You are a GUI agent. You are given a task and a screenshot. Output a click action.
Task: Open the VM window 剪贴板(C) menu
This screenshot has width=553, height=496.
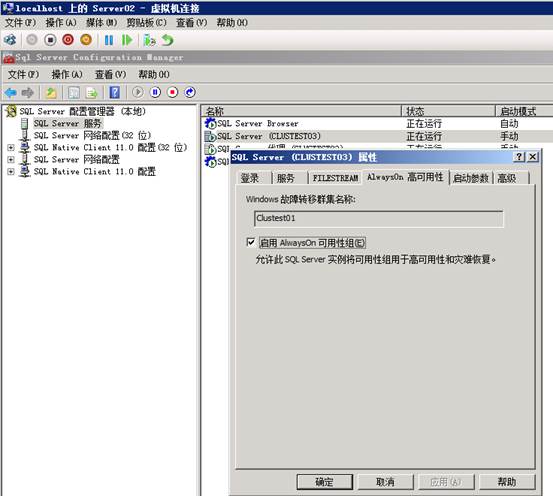coord(146,23)
